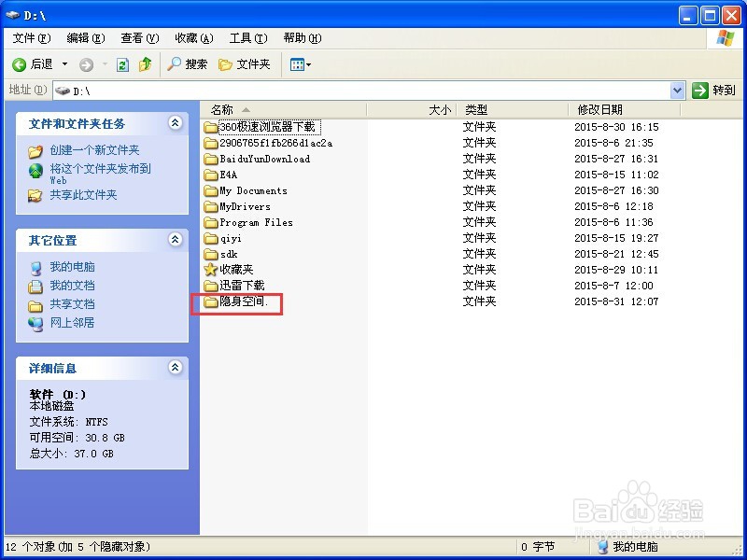Click the Back (后退) arrow icon
The width and height of the screenshot is (747, 560).
pyautogui.click(x=19, y=64)
